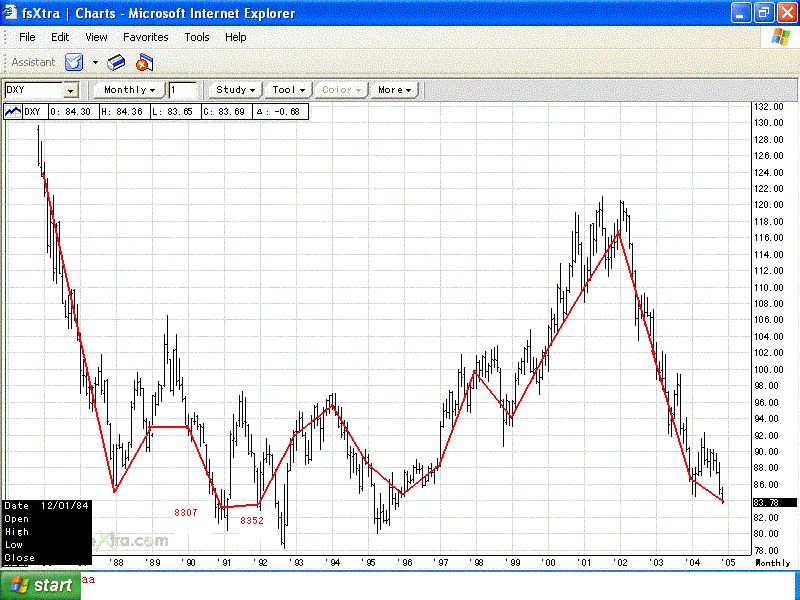800x600 pixels.
Task: Open the Tools menu
Action: pyautogui.click(x=196, y=37)
